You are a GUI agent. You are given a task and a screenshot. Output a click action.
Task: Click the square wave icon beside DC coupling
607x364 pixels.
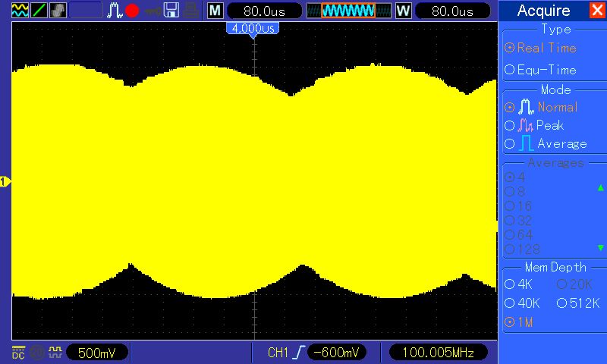pyautogui.click(x=55, y=352)
